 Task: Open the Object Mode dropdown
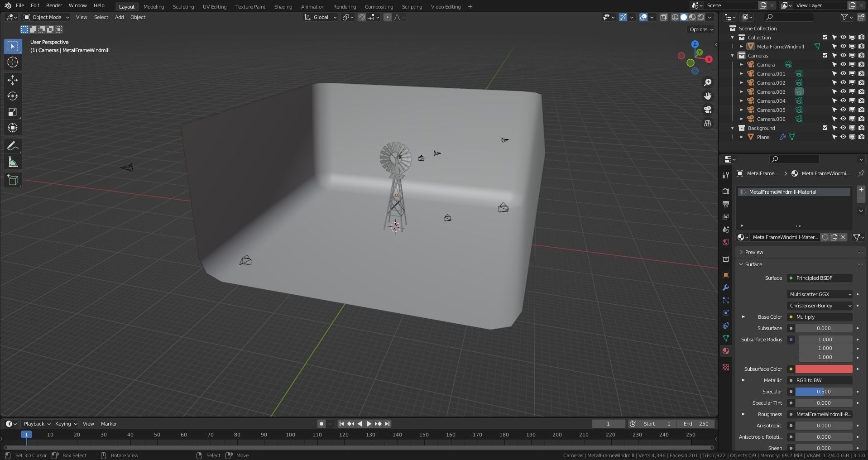click(46, 17)
